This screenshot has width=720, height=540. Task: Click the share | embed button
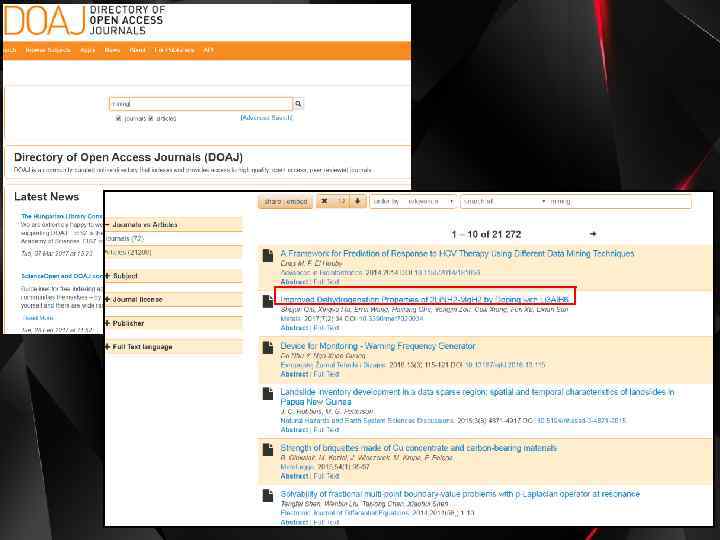coord(285,202)
